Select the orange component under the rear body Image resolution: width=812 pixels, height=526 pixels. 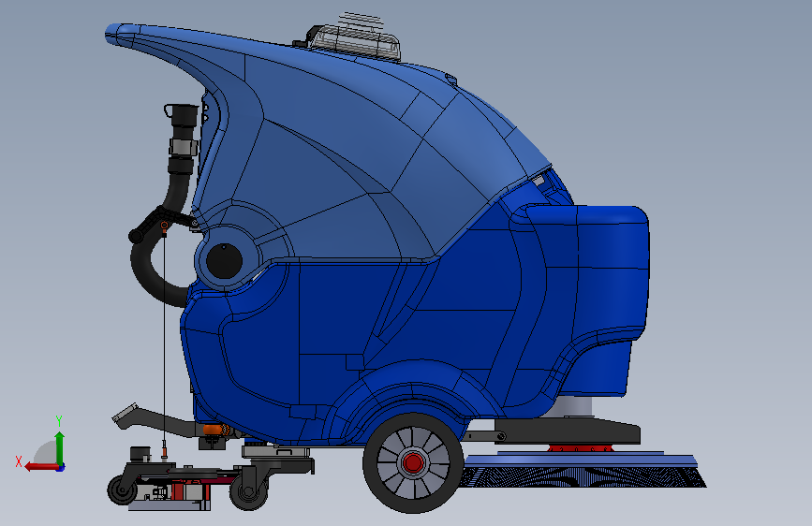pos(214,430)
